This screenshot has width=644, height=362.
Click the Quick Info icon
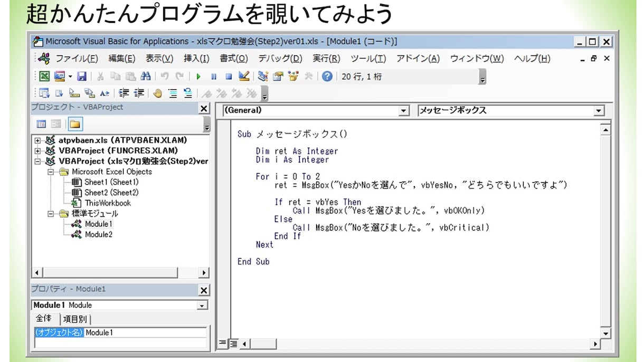point(74,93)
